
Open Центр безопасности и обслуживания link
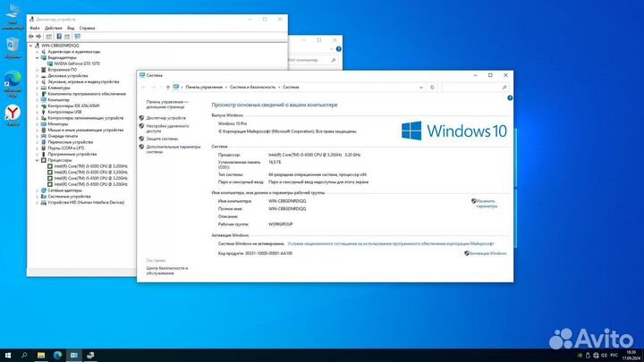pyautogui.click(x=166, y=271)
